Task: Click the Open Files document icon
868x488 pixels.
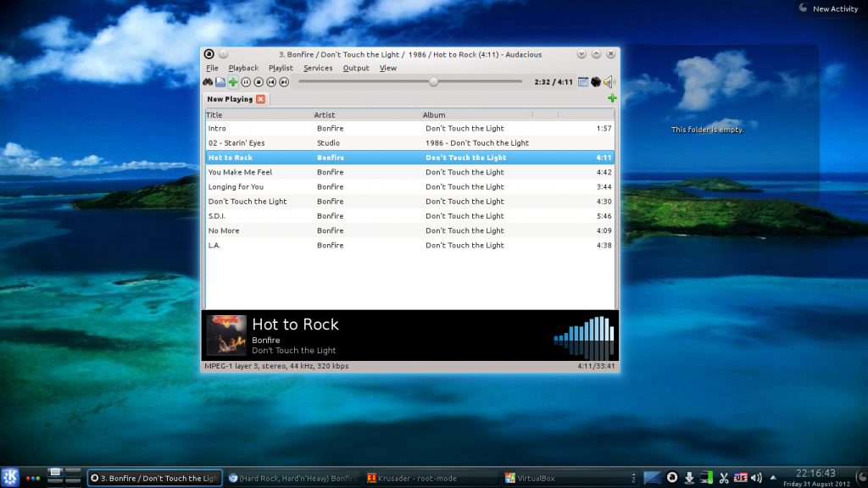Action: (220, 82)
